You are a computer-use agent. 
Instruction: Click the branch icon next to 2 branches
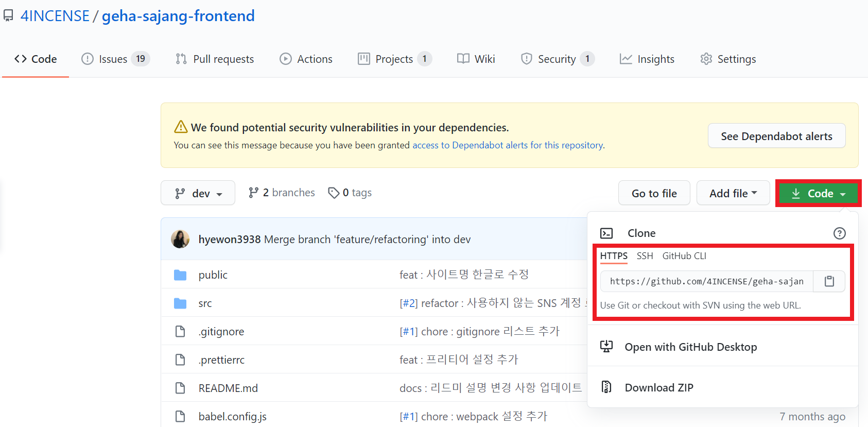click(253, 193)
